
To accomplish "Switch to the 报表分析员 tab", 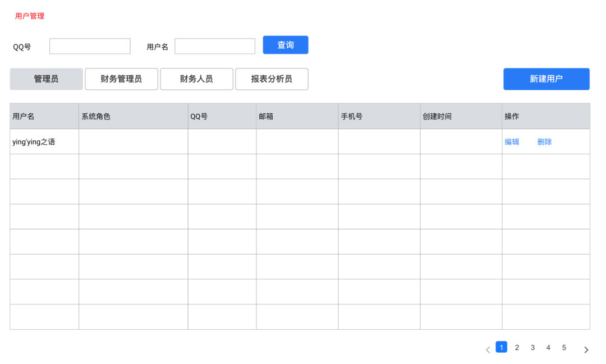I will (272, 79).
